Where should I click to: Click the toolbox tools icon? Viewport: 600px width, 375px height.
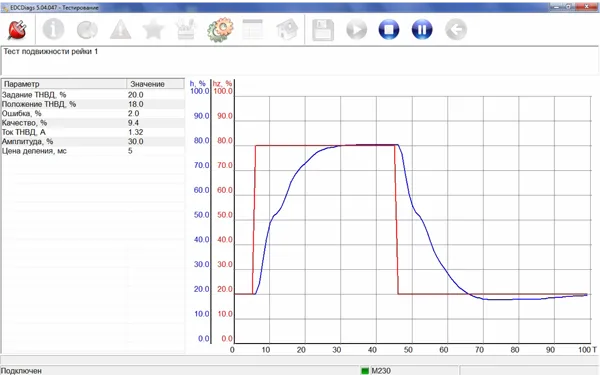point(186,29)
